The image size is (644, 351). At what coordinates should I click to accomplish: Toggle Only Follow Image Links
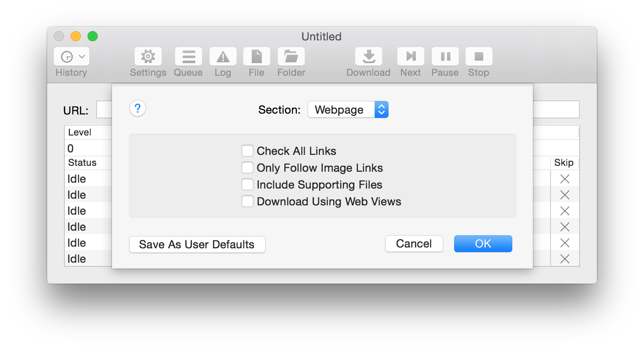tap(247, 168)
